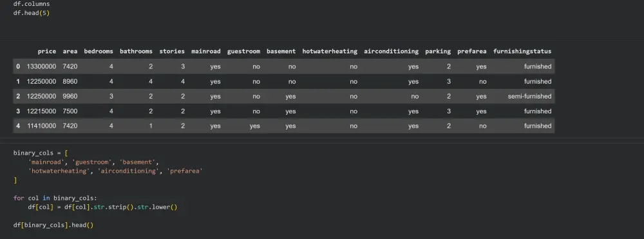The image size is (644, 239).
Task: Select price cell 12215000
Action: (41, 111)
